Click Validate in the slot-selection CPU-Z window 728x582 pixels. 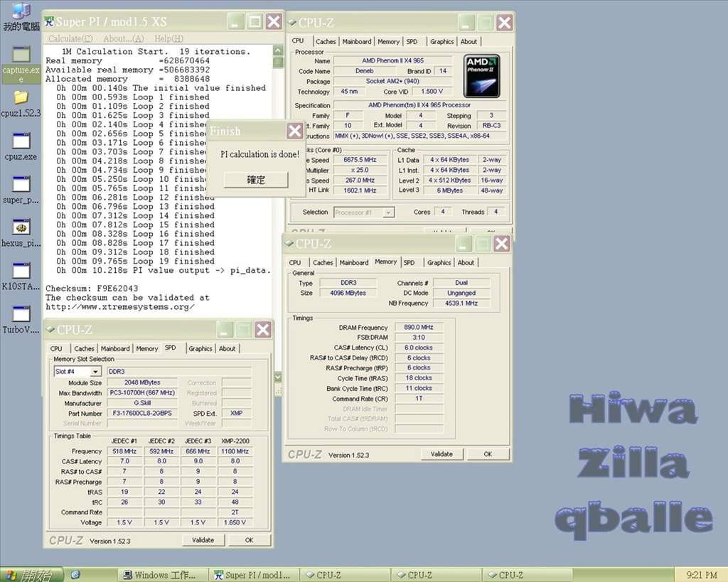pyautogui.click(x=203, y=540)
